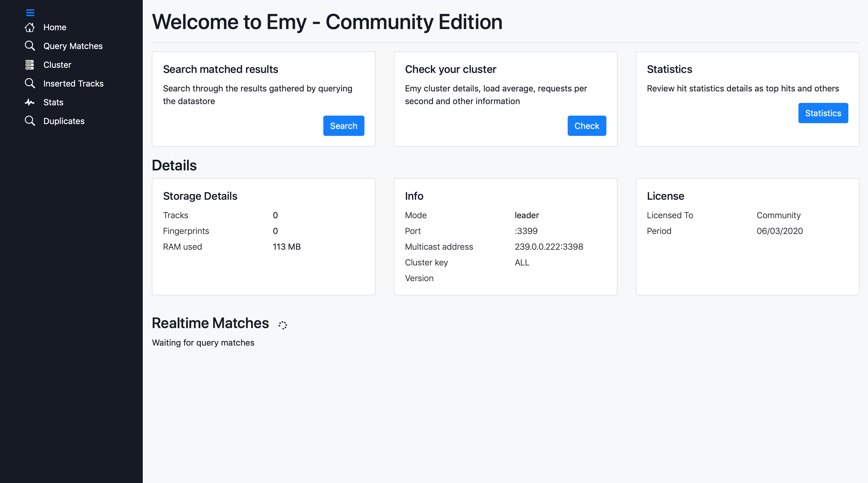Toggle the hamburger sidebar menu
Screen dimensions: 868x483
[30, 12]
